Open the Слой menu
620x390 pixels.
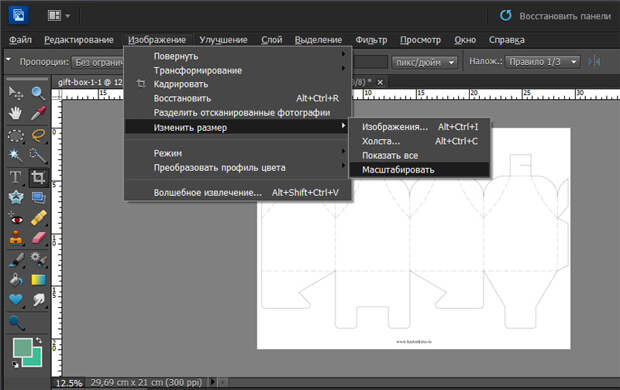(x=272, y=40)
